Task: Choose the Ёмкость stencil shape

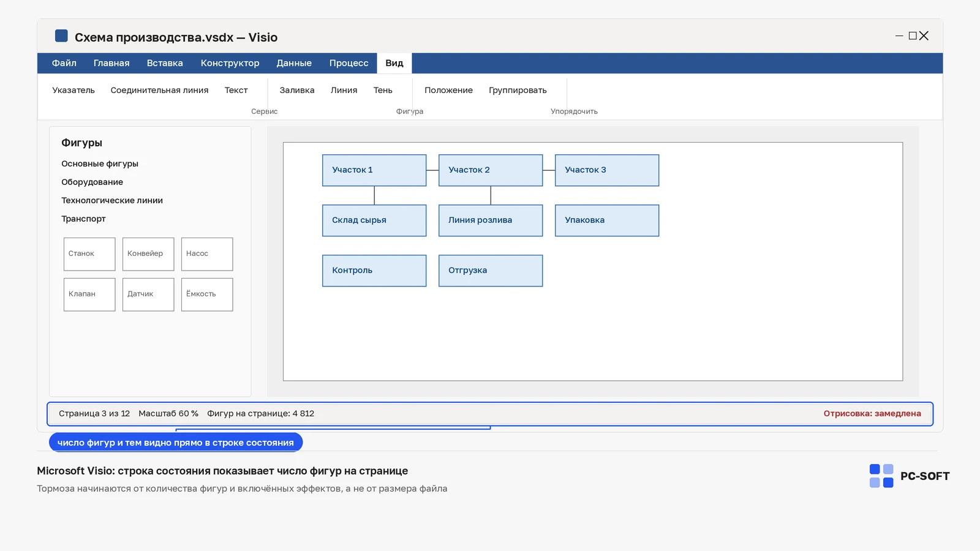Action: (x=207, y=294)
